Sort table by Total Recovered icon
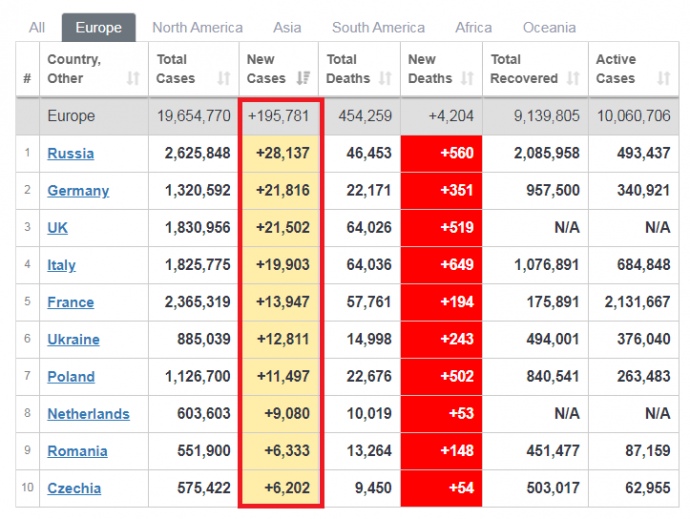690x519 pixels. pyautogui.click(x=573, y=78)
